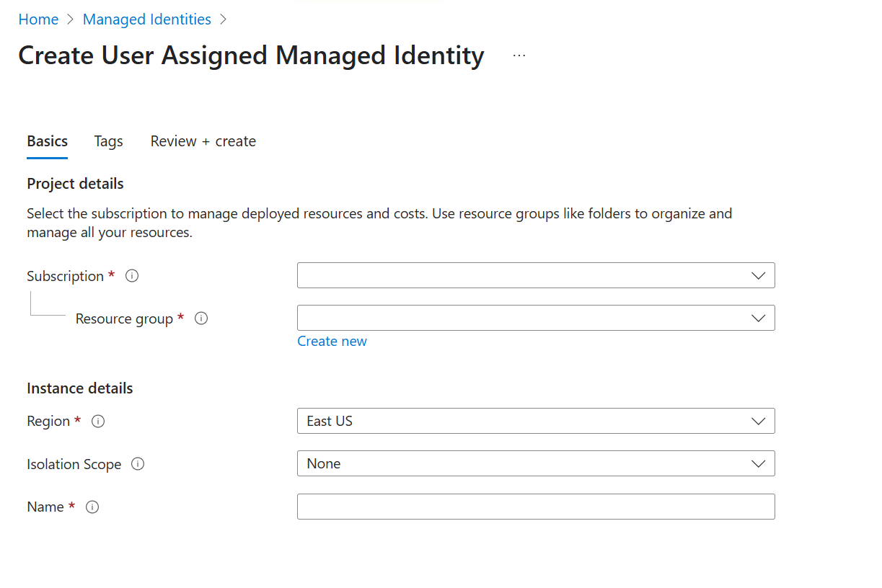Open the Region dropdown showing East US
882x588 pixels.
(536, 421)
